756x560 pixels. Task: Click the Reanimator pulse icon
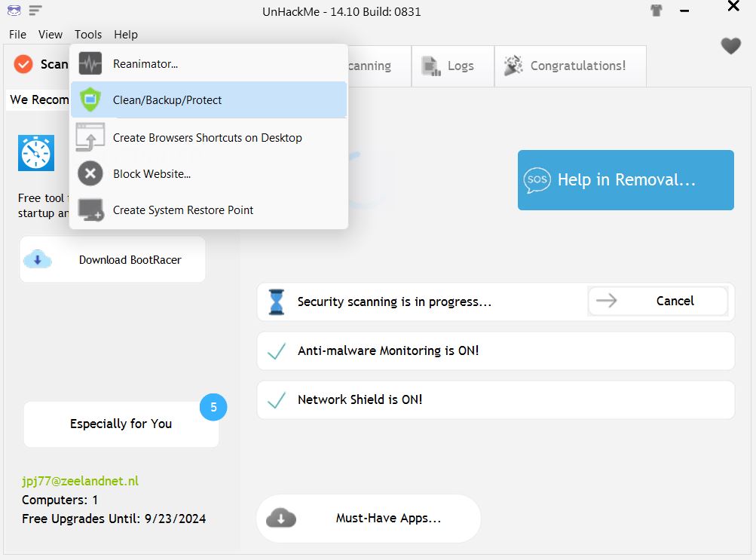(90, 63)
